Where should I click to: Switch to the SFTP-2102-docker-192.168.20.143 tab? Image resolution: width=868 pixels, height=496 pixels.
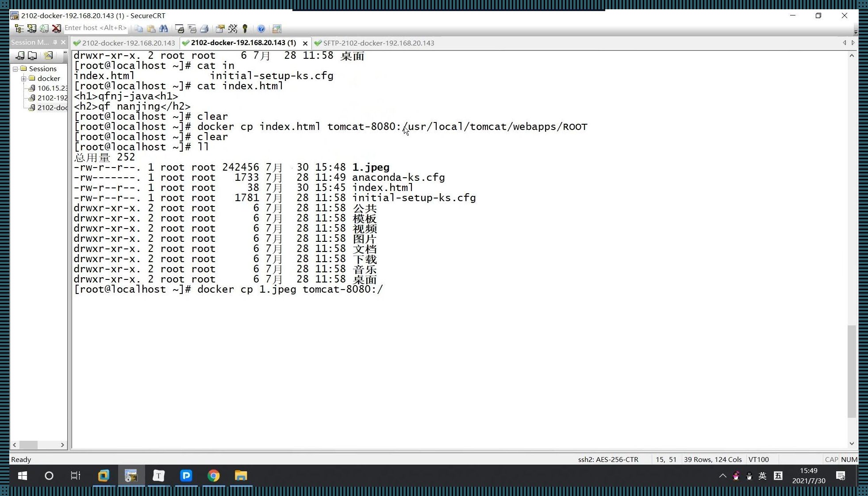point(375,43)
